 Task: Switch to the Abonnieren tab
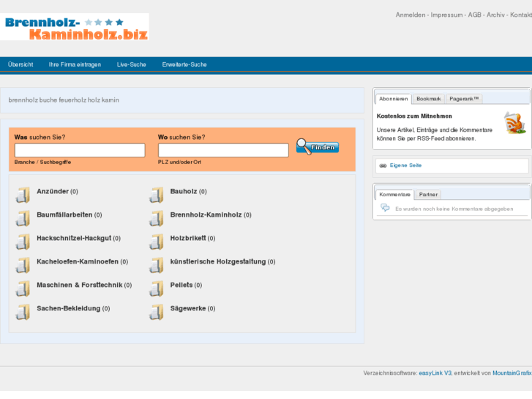[394, 99]
